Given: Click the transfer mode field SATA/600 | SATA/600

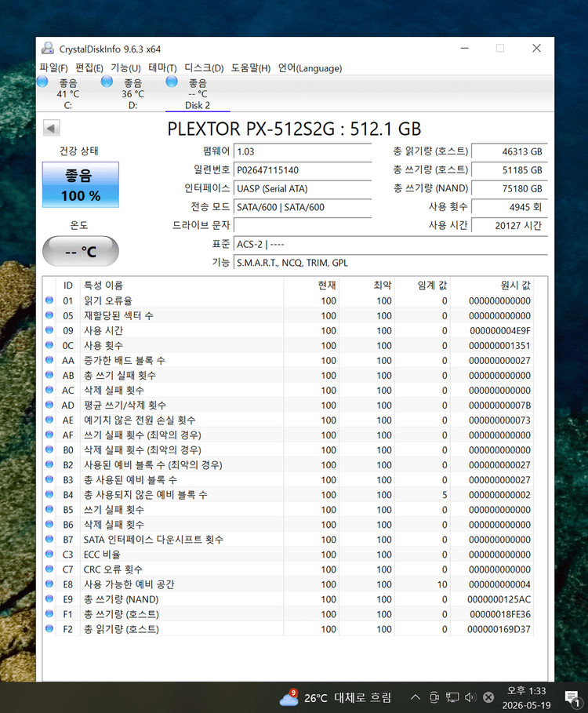Looking at the screenshot, I should tap(303, 207).
